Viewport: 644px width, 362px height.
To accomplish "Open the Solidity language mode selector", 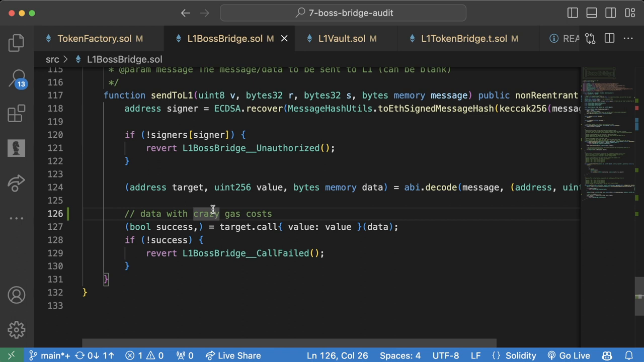I will [x=520, y=355].
